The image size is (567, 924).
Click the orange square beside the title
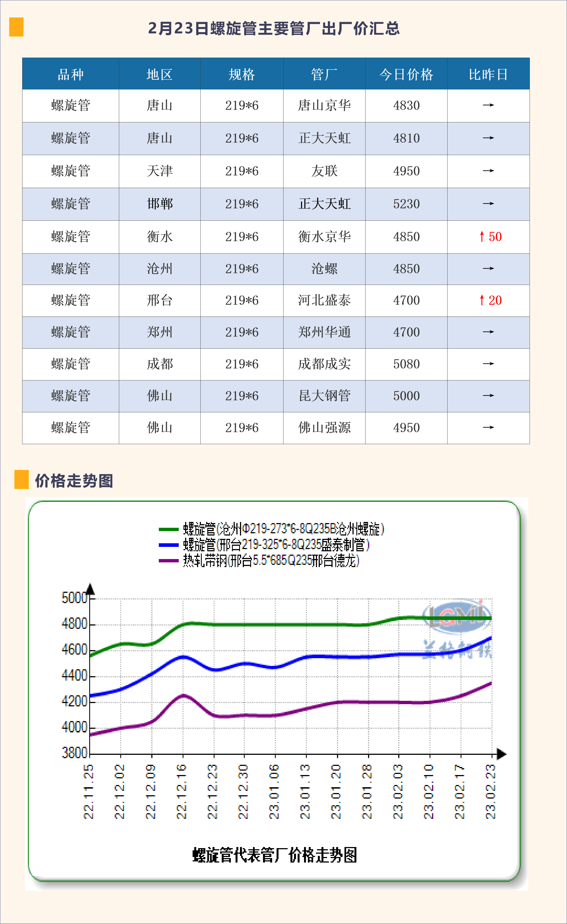(x=16, y=27)
